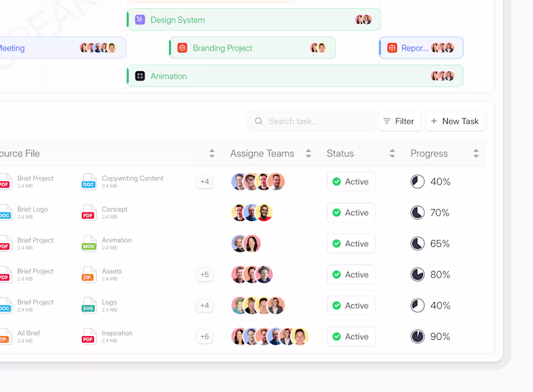This screenshot has height=392, width=533.
Task: Open the Filter panel
Action: (x=400, y=121)
